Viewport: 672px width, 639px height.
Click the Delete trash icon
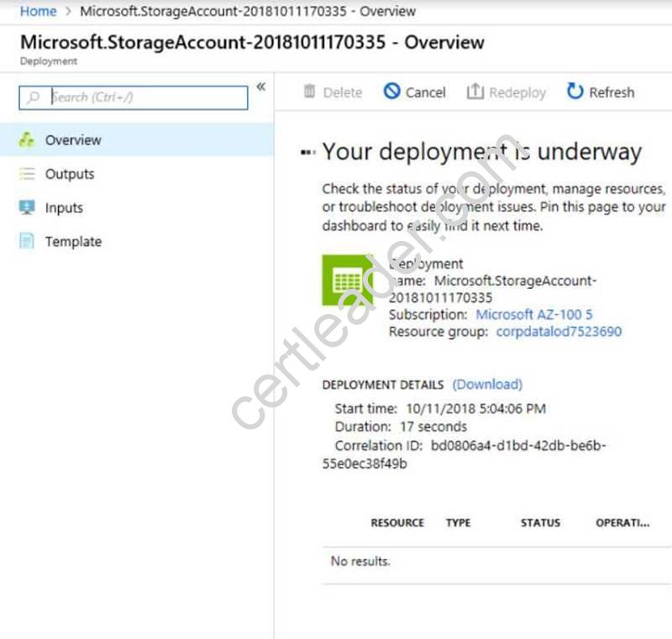[309, 92]
